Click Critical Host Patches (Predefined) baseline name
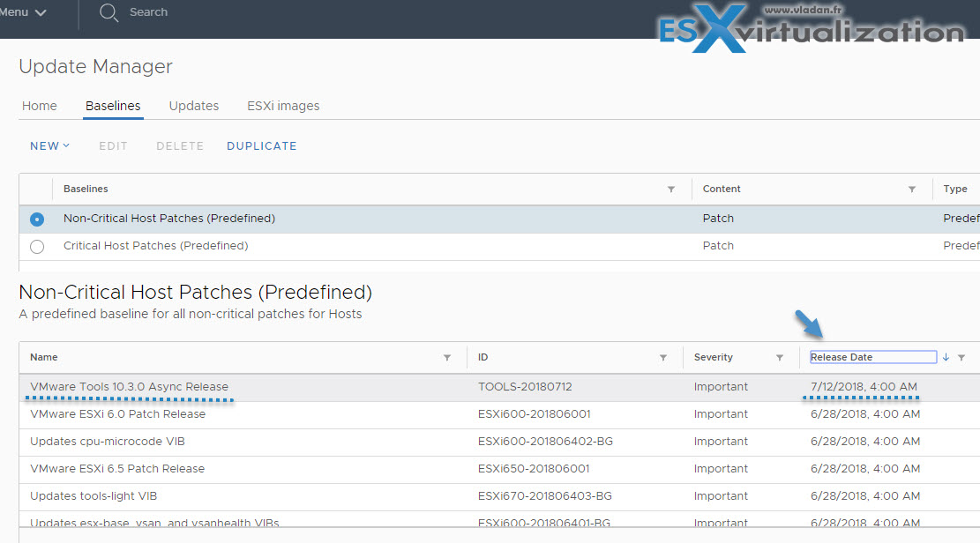 point(155,246)
